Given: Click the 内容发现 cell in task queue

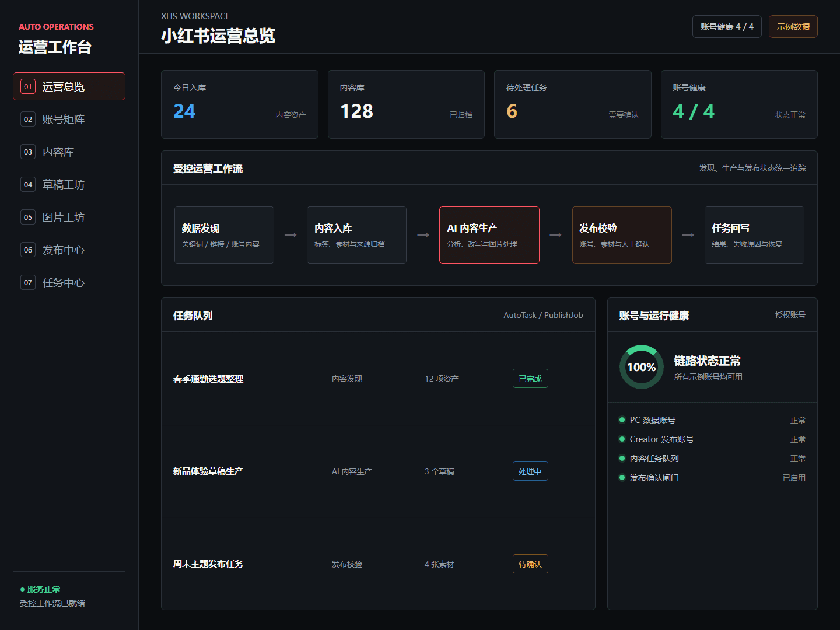Looking at the screenshot, I should tap(347, 379).
